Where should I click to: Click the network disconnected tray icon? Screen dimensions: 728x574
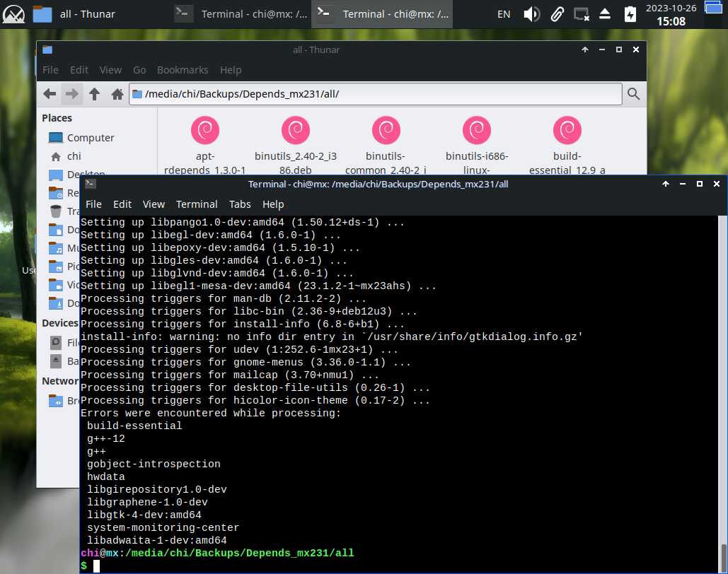[x=582, y=14]
